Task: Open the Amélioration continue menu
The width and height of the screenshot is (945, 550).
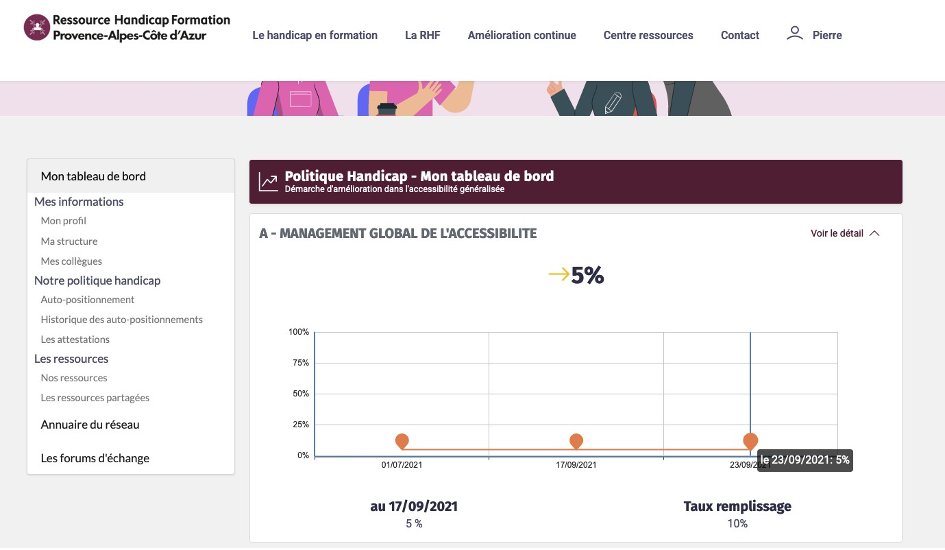Action: [x=522, y=35]
